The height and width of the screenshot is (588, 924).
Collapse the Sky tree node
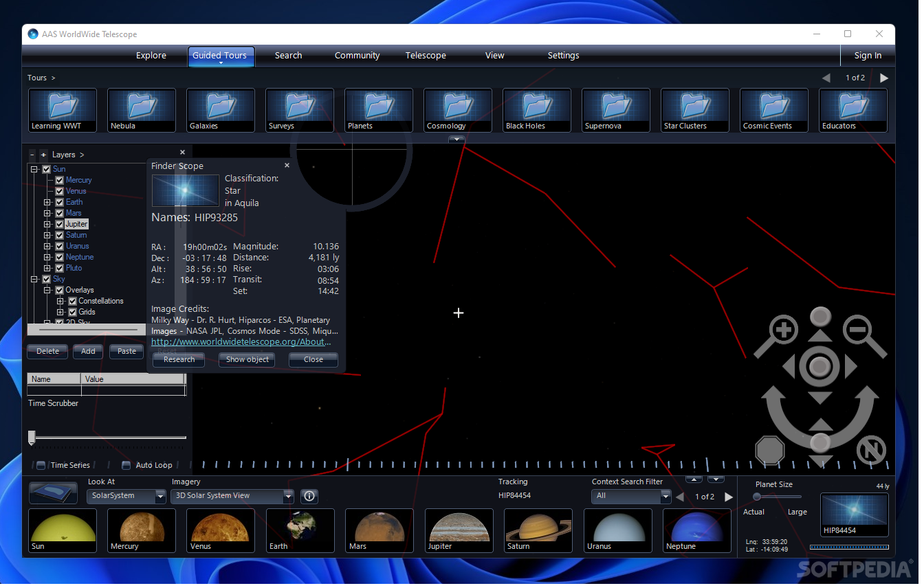(x=34, y=279)
